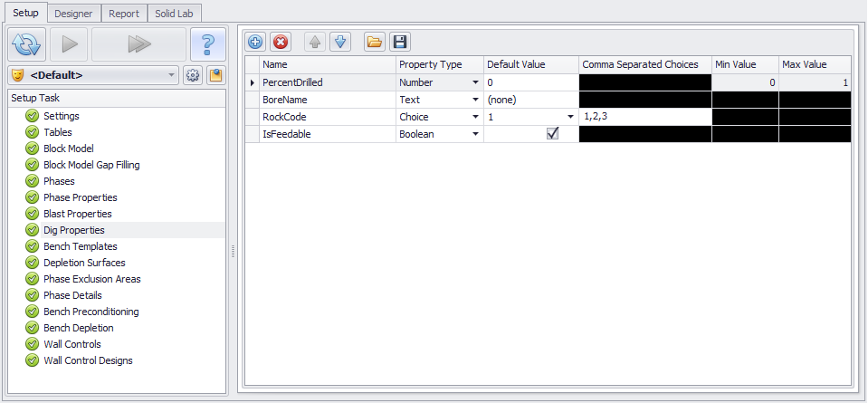Viewport: 868px width, 403px height.
Task: Switch to the Designer tab
Action: [73, 14]
